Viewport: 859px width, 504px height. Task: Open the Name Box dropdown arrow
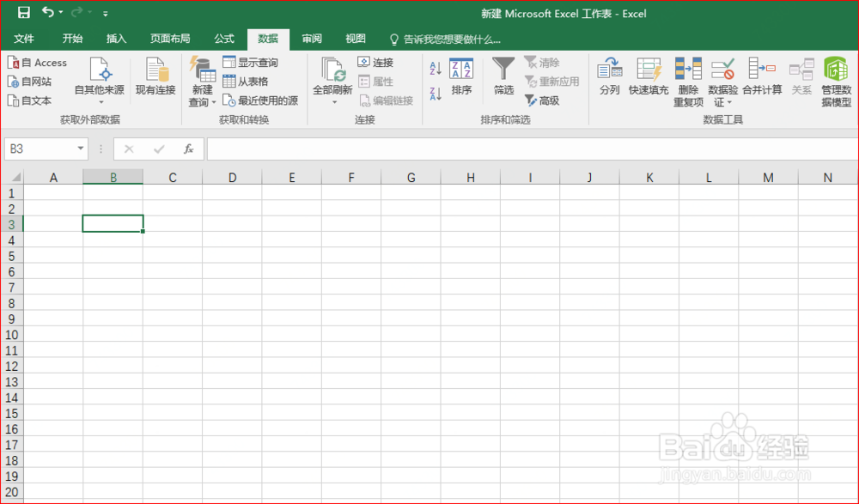(81, 149)
